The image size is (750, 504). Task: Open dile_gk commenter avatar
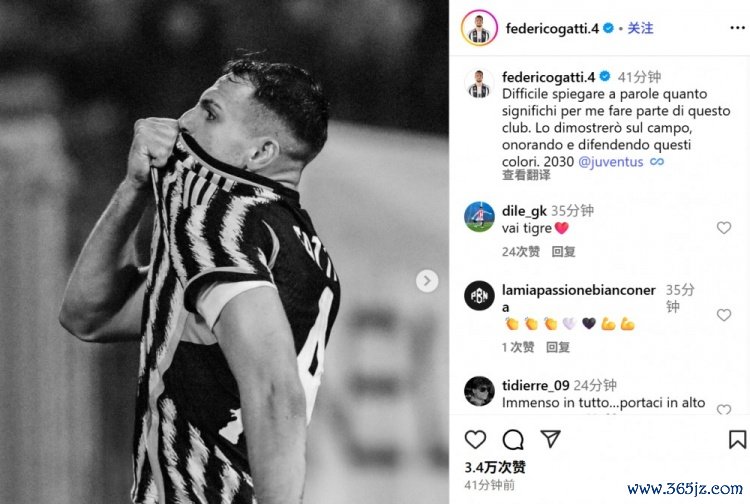point(479,217)
